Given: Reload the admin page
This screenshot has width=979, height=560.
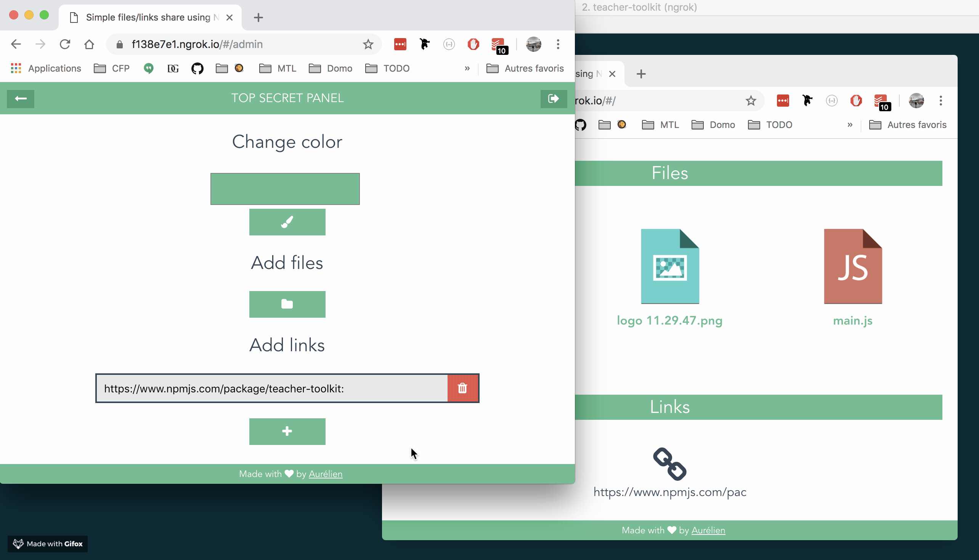Looking at the screenshot, I should point(65,44).
